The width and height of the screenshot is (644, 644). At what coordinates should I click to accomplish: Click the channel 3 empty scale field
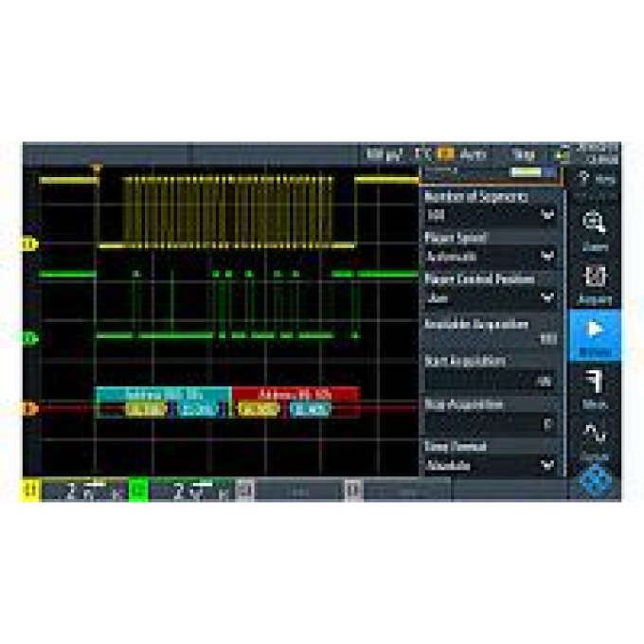click(x=299, y=492)
